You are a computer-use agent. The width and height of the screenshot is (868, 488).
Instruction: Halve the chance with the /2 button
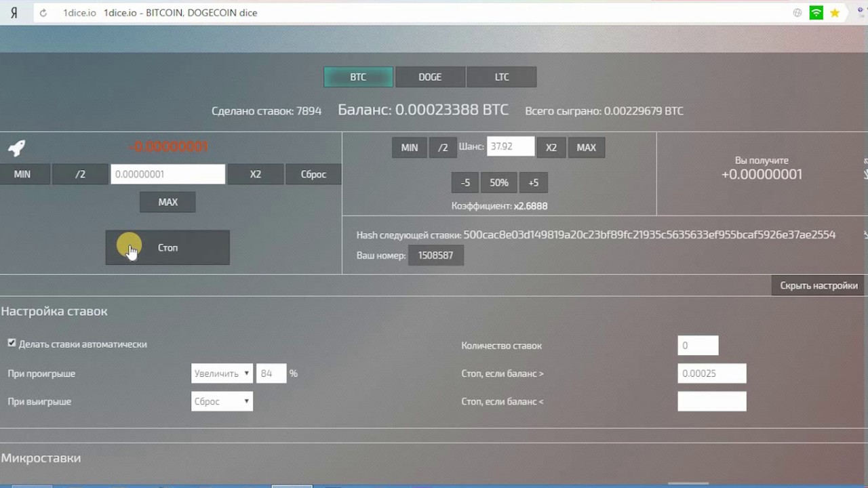(443, 148)
